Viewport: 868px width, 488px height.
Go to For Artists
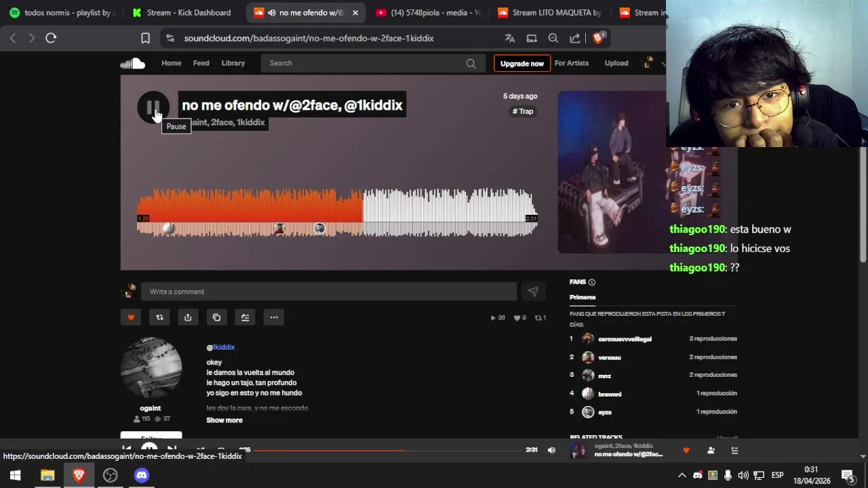572,63
